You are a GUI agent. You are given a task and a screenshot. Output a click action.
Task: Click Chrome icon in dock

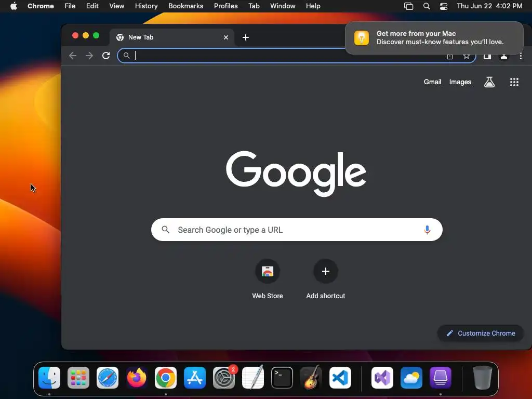click(166, 378)
